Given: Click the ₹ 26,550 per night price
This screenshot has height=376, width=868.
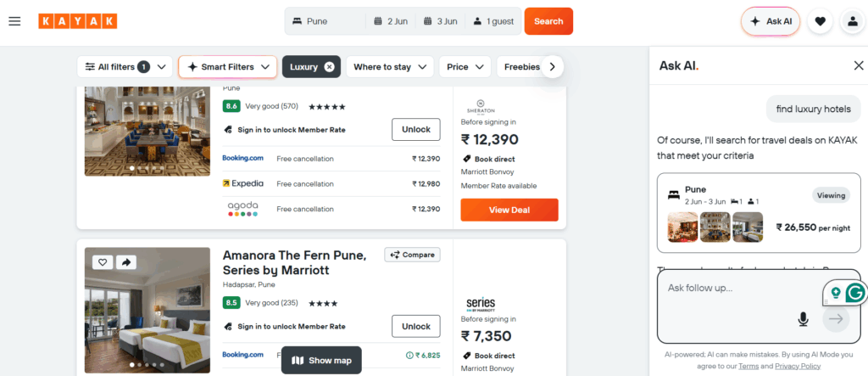Looking at the screenshot, I should 813,227.
